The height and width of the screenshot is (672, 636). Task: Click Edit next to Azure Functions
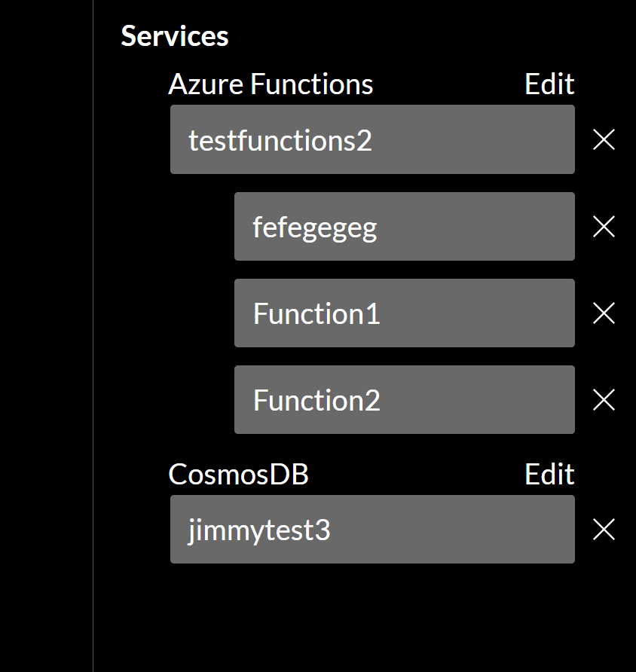pos(549,84)
